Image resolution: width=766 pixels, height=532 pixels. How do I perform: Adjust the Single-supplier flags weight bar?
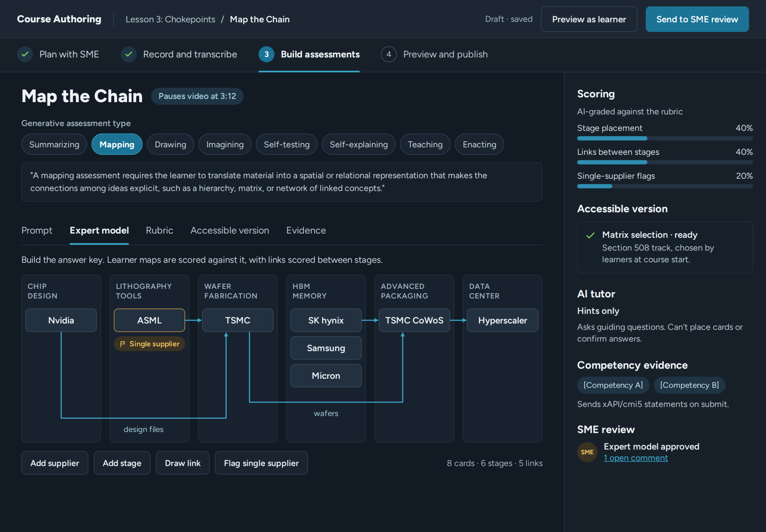click(x=665, y=186)
